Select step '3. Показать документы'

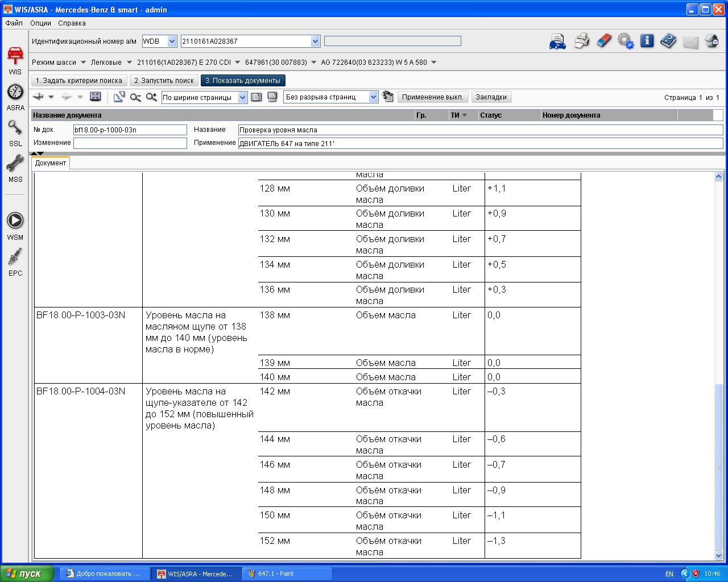pyautogui.click(x=243, y=81)
